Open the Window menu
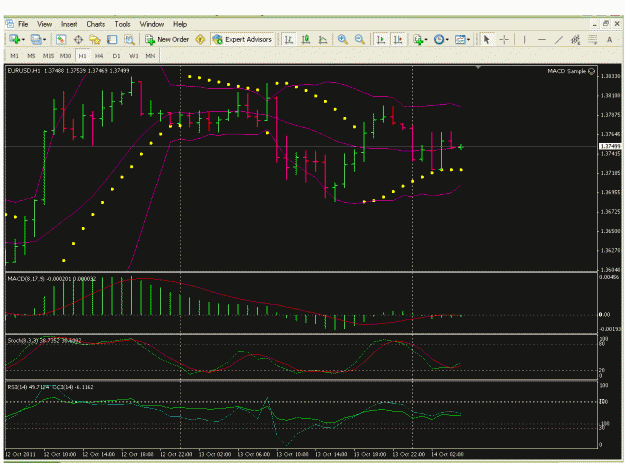This screenshot has height=463, width=625. click(x=151, y=24)
